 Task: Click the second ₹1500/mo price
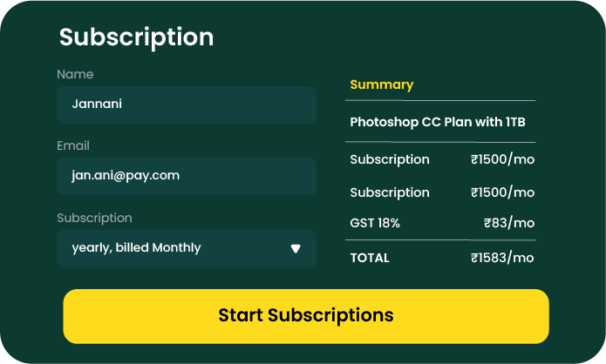tap(502, 192)
